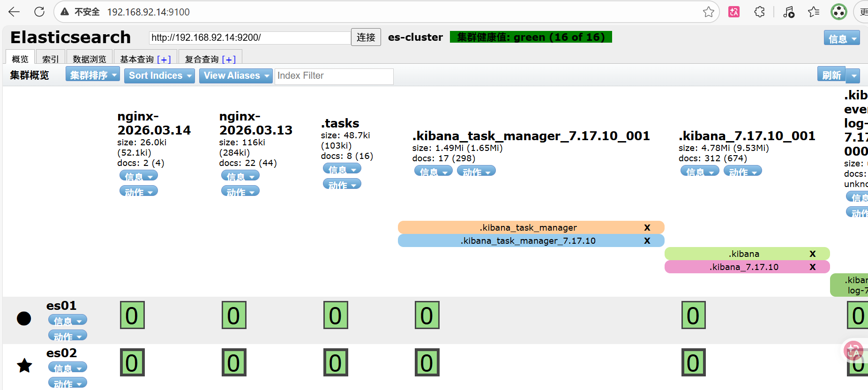The width and height of the screenshot is (868, 390).
Task: Click es01 shard 0 of nginx-2026.03.13
Action: [x=234, y=315]
